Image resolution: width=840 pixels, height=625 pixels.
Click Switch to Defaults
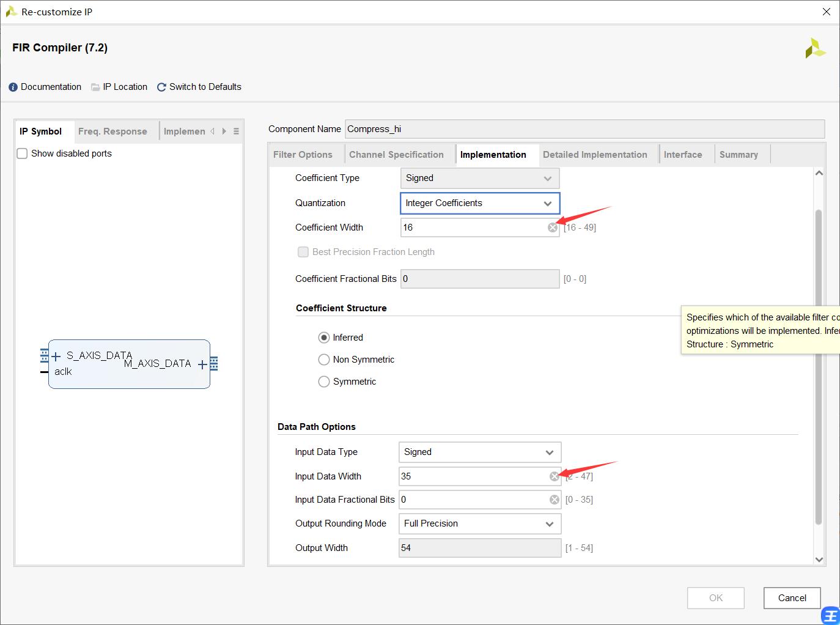205,87
